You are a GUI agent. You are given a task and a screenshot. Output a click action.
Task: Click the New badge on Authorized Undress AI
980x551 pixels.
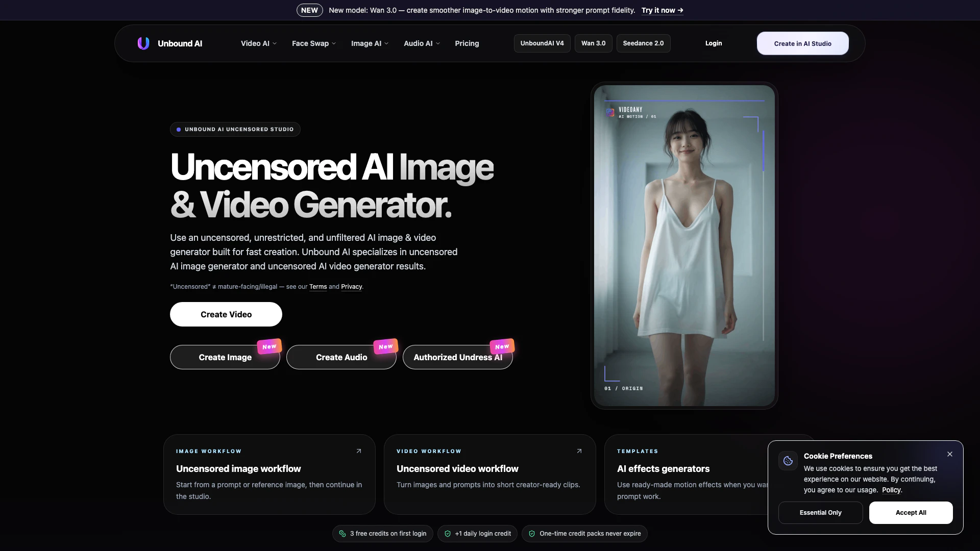(502, 346)
